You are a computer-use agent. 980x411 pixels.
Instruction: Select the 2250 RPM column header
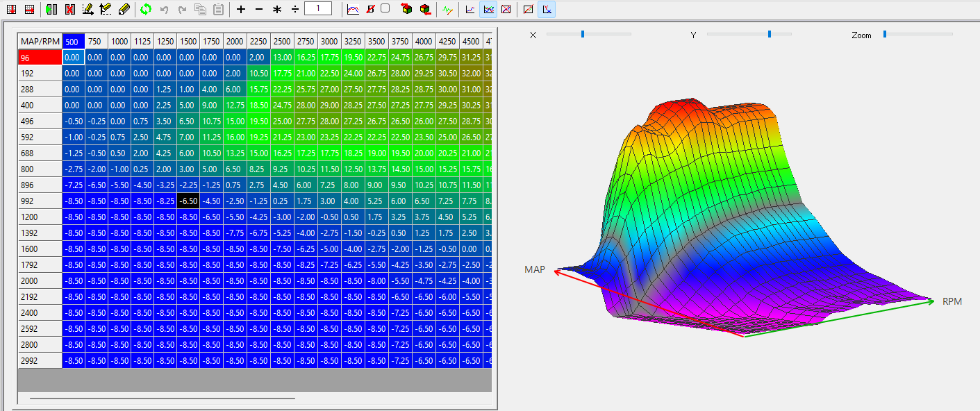point(258,42)
